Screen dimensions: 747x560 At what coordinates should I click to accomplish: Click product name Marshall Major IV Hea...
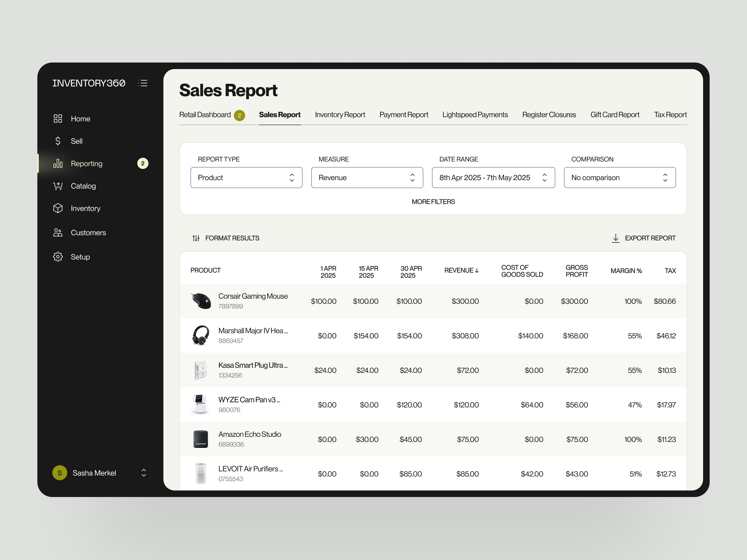(253, 331)
